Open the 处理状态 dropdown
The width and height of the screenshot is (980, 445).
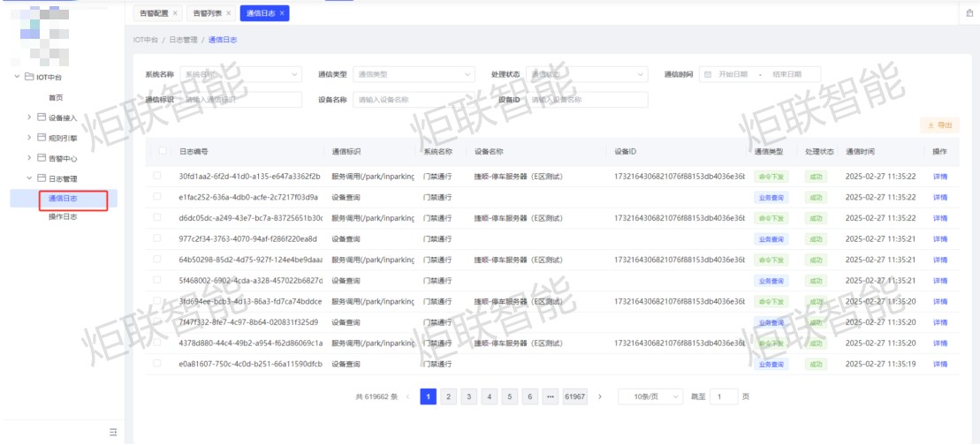tap(587, 74)
